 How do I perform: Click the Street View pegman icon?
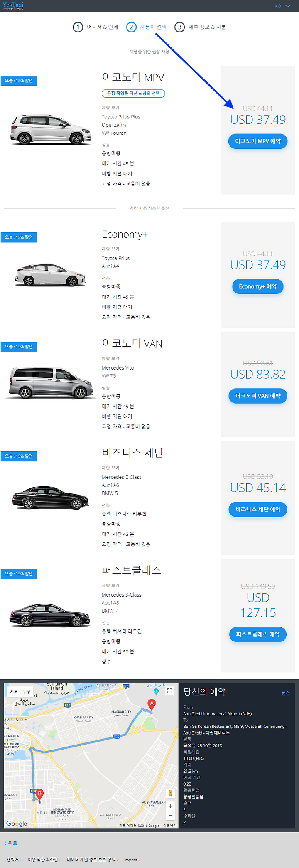(x=170, y=793)
